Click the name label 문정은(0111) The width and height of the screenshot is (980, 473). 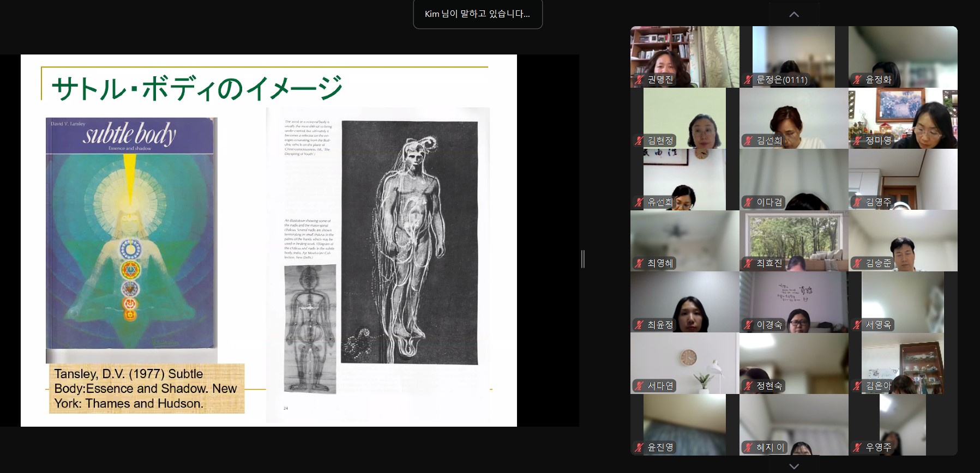click(782, 80)
